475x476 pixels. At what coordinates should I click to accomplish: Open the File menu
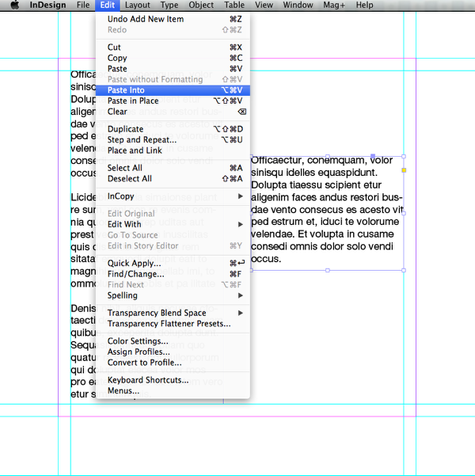(83, 6)
